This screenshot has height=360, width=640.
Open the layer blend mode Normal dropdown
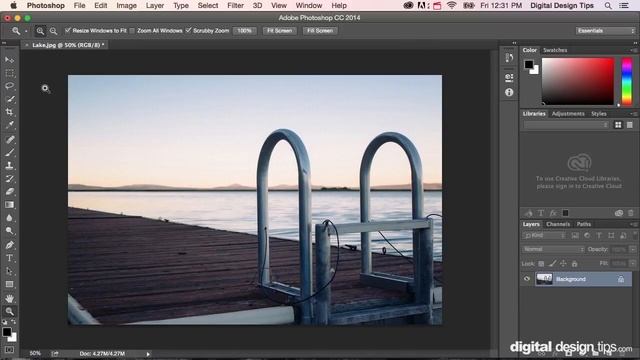point(553,249)
